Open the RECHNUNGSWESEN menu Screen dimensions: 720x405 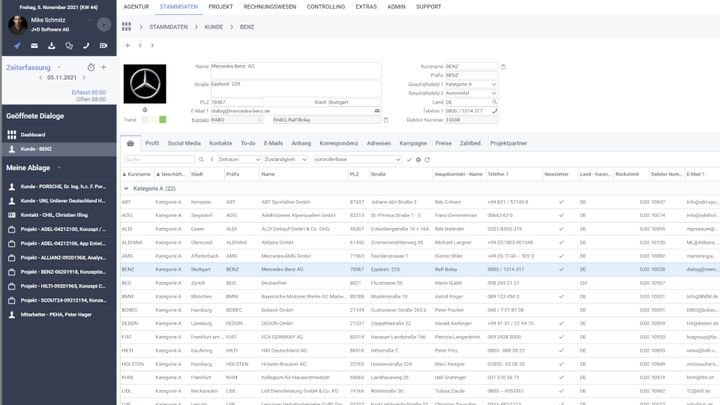[271, 6]
